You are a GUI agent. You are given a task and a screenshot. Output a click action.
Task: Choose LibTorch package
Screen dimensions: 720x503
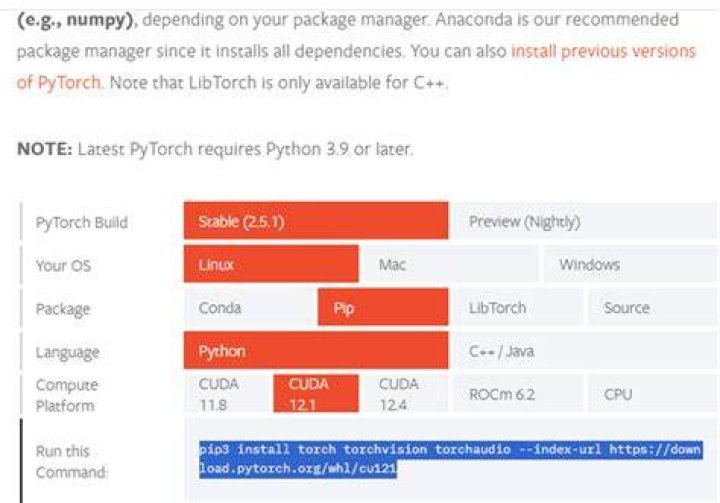tap(518, 307)
